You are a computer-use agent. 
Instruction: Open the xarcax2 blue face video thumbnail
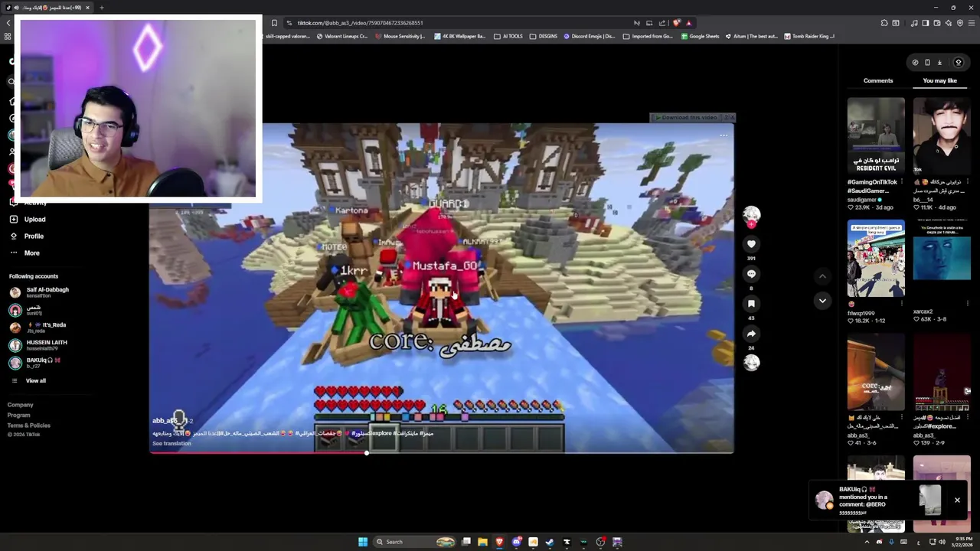pos(942,258)
